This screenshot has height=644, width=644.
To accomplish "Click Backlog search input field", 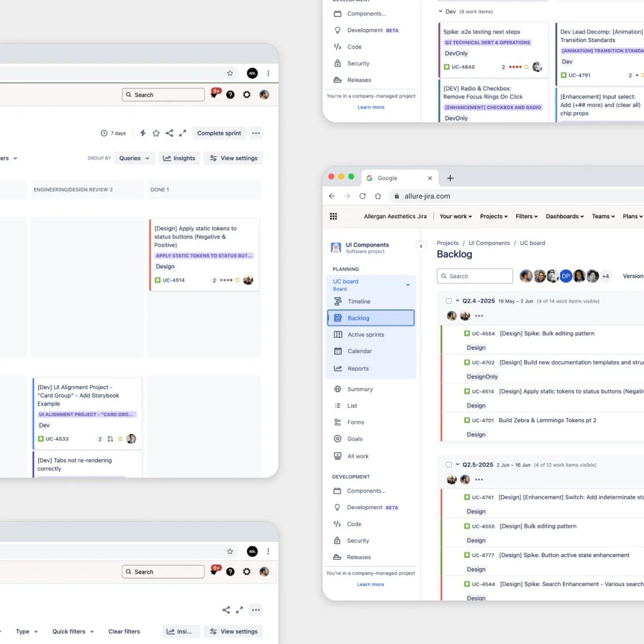I will pos(475,277).
